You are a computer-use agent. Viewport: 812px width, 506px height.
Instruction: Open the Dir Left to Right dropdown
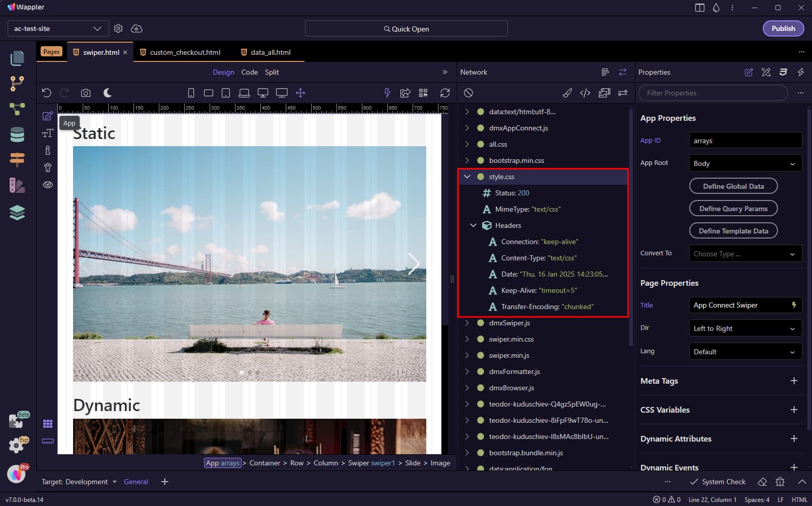[x=746, y=328]
